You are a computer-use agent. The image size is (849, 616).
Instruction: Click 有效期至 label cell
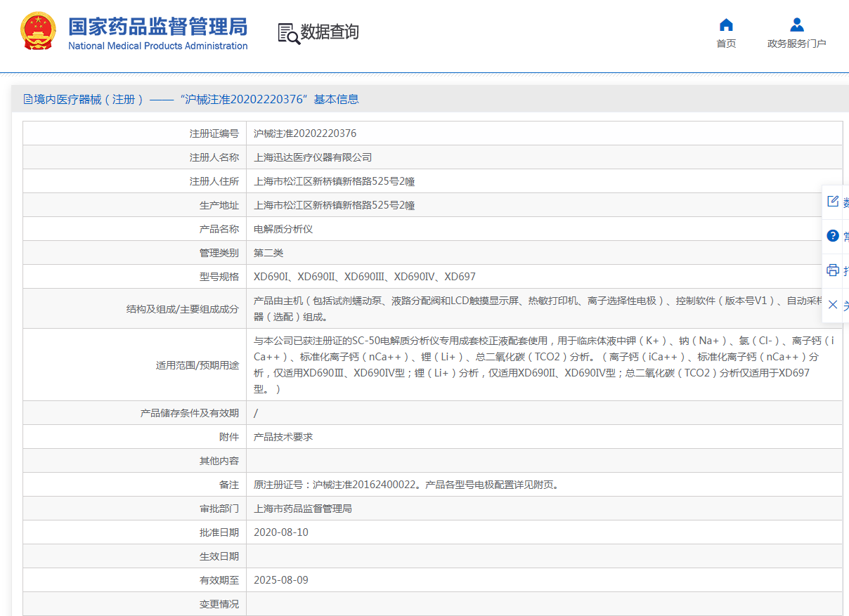[134, 580]
